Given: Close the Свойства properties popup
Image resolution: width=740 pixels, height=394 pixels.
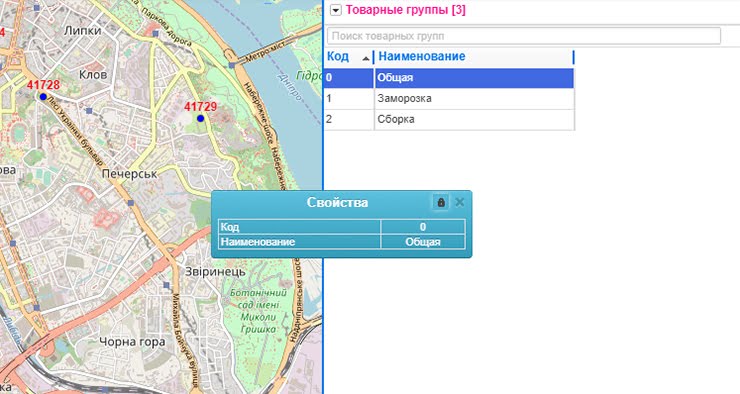Looking at the screenshot, I should [x=459, y=202].
